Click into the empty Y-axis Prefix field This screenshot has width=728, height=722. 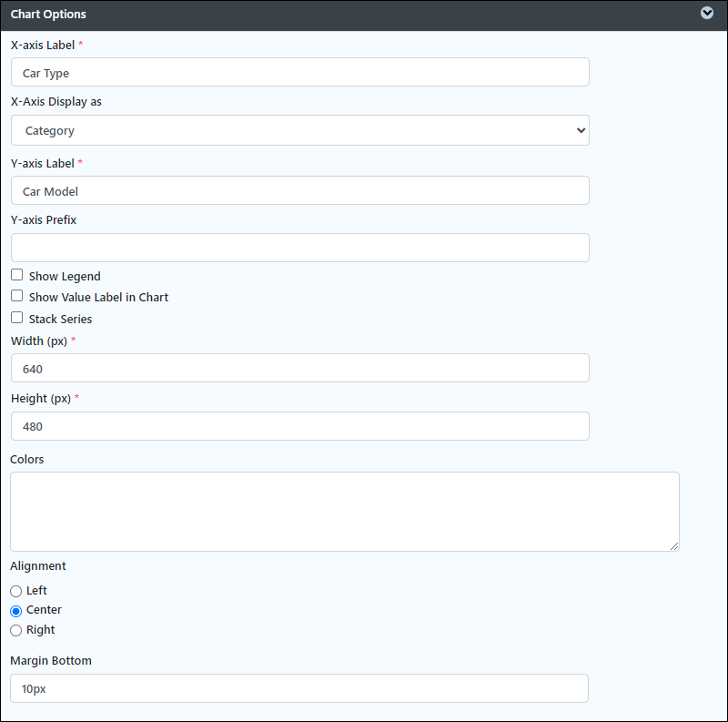tap(300, 248)
